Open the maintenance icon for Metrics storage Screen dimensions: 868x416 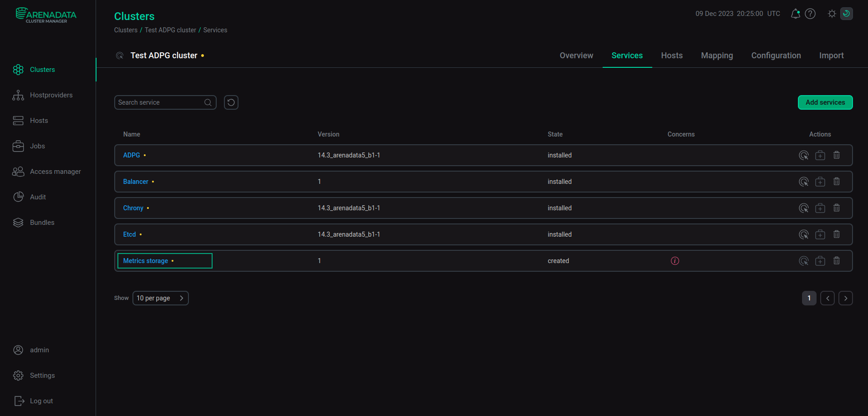click(820, 261)
